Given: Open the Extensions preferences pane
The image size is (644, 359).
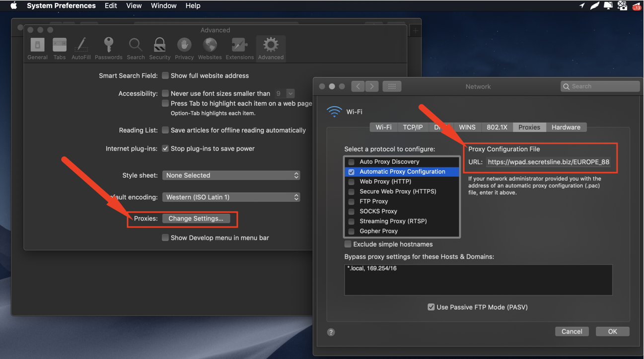Looking at the screenshot, I should (x=239, y=48).
